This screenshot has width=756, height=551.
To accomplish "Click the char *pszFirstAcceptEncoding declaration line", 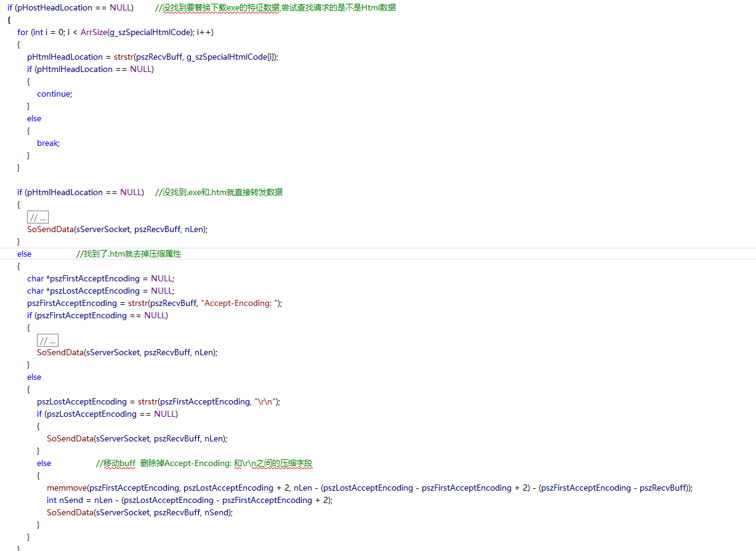I will click(100, 278).
